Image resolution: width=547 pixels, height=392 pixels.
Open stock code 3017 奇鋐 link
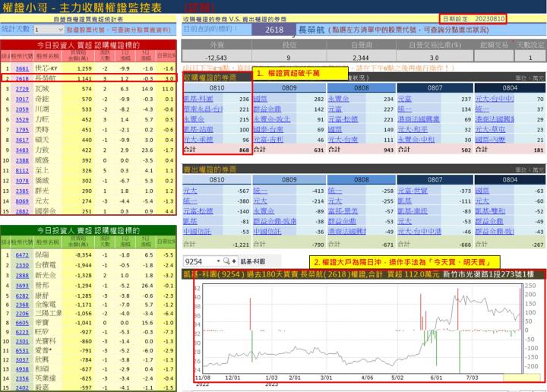(22, 99)
